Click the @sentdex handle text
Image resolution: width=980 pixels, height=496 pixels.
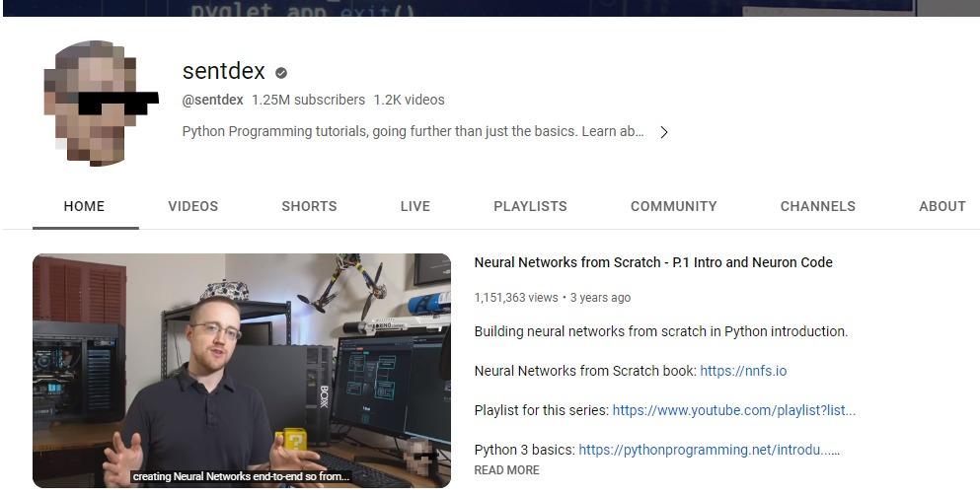[x=212, y=100]
